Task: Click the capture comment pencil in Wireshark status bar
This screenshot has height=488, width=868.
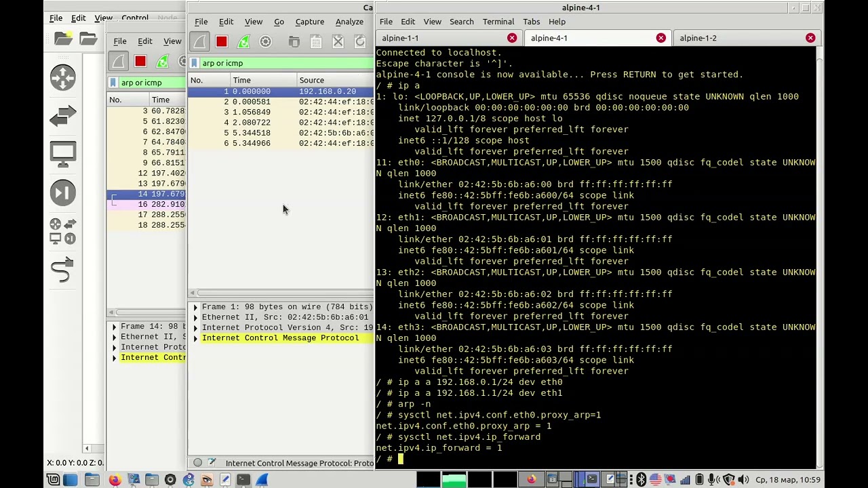Action: [x=212, y=463]
